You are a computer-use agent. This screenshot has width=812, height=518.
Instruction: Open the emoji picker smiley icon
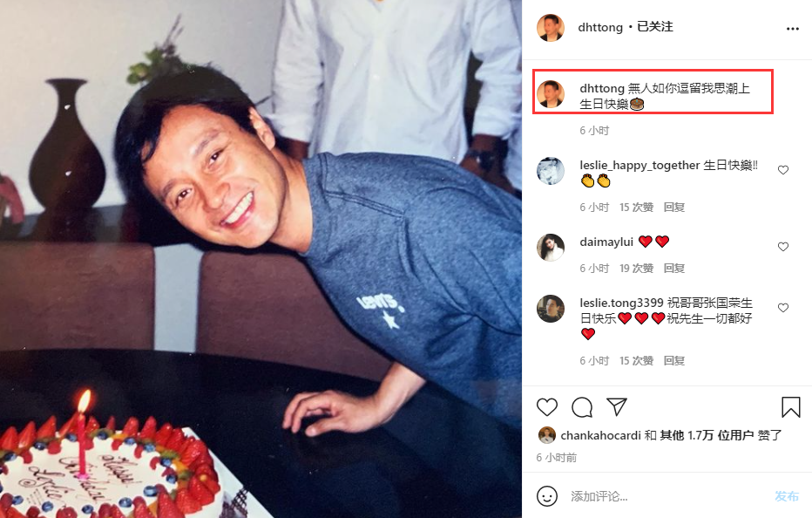click(x=547, y=496)
